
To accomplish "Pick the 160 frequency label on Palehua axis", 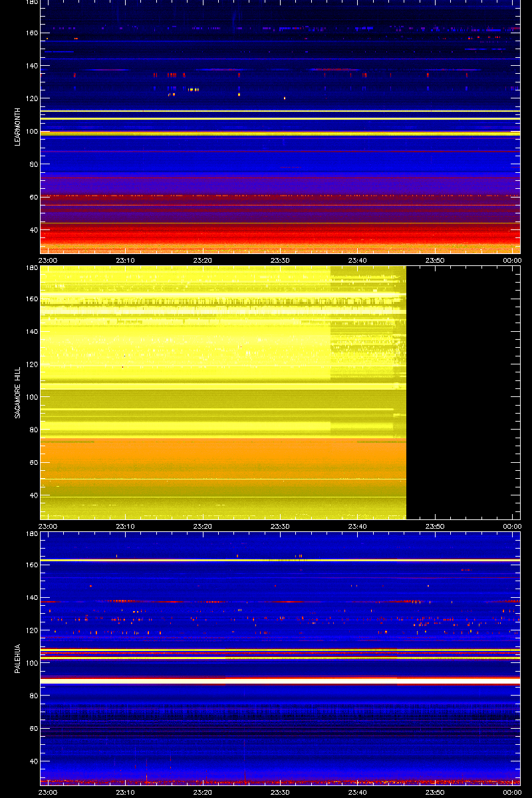I will tap(31, 565).
